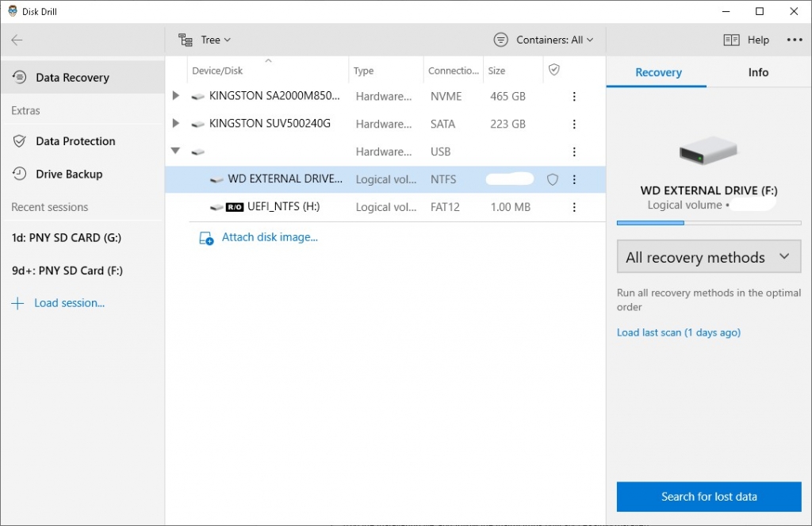
Task: Open Data Protection from the sidebar
Action: click(x=18, y=140)
